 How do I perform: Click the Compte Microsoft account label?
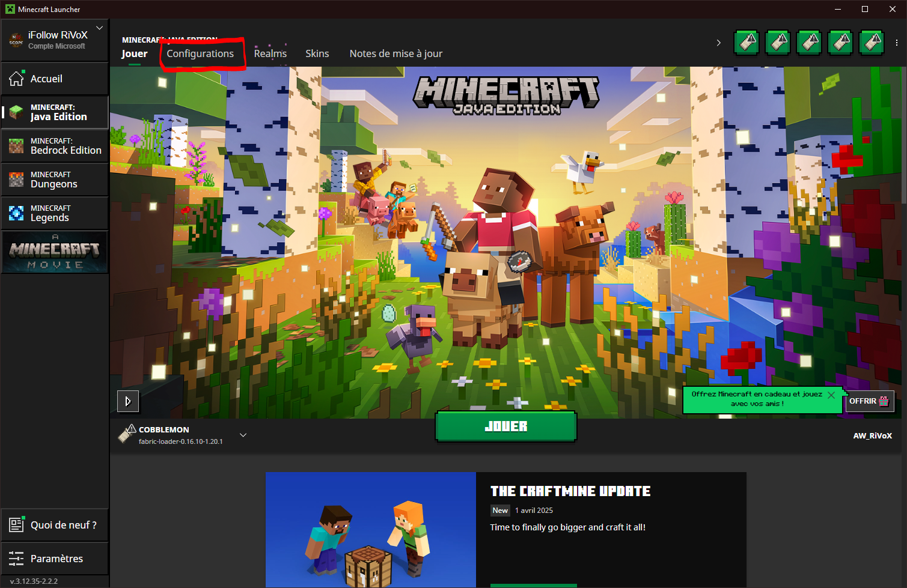click(56, 46)
